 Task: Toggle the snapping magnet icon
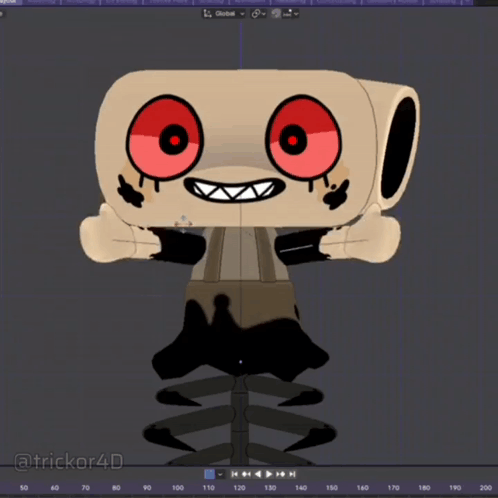(x=275, y=14)
